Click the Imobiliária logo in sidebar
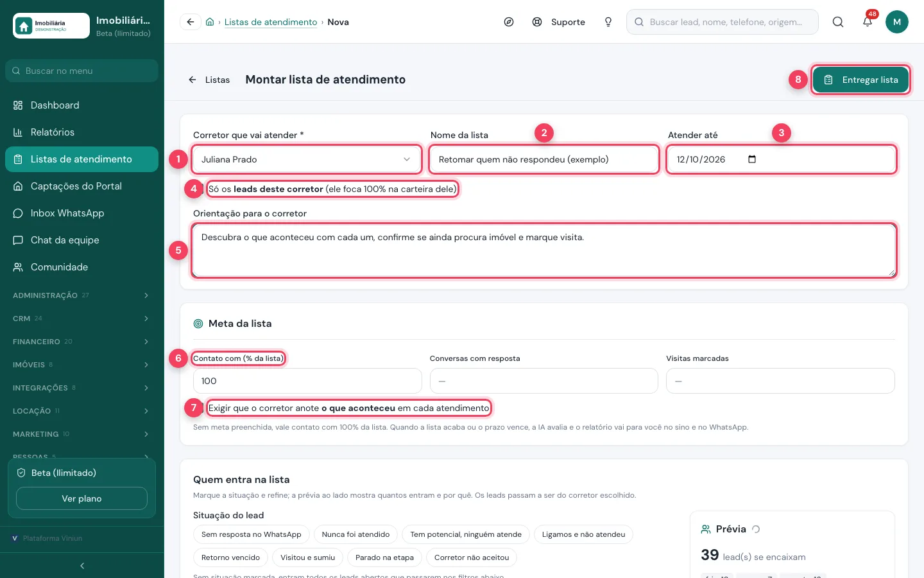 (x=51, y=26)
